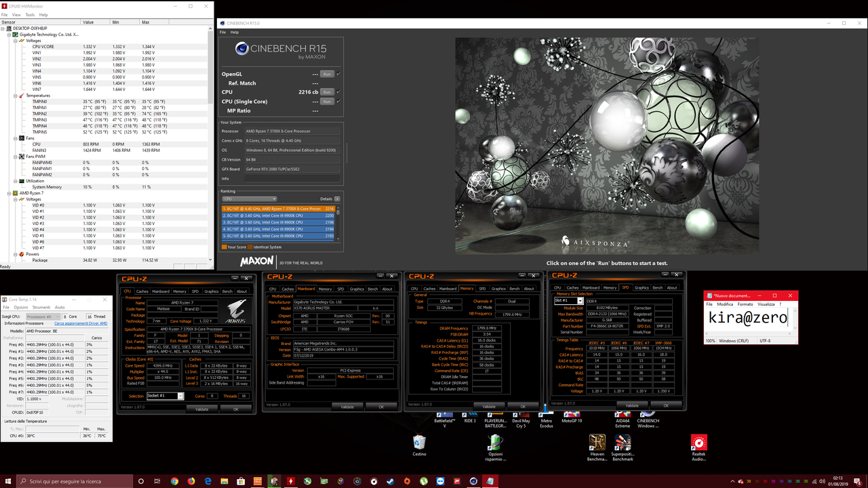Collapse the Voltages node under Gigabyte board
This screenshot has height=488, width=868.
(15, 41)
